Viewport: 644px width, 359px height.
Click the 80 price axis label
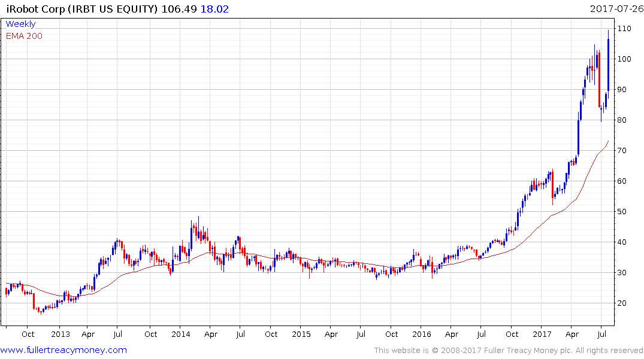click(x=622, y=120)
